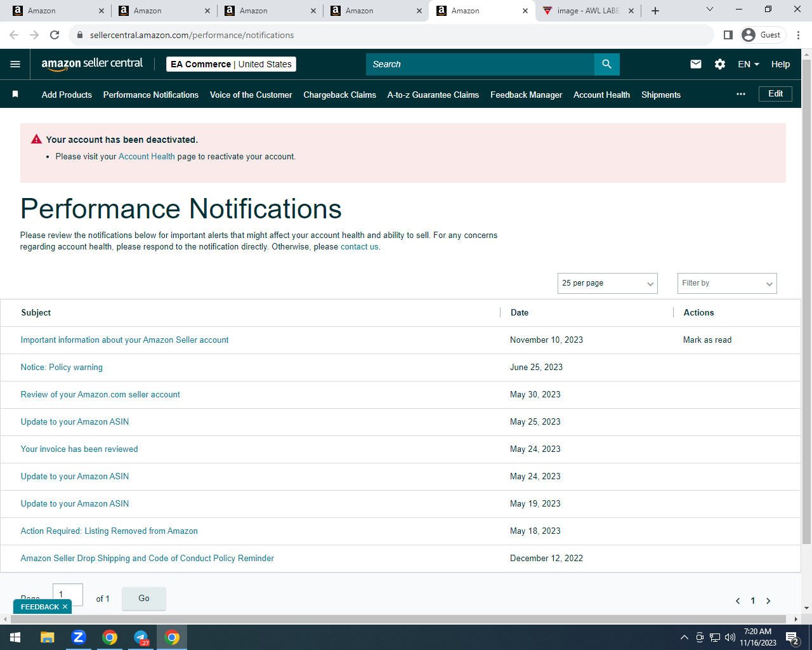Click the Search input field
Viewport: 812px width, 650px height.
point(480,64)
